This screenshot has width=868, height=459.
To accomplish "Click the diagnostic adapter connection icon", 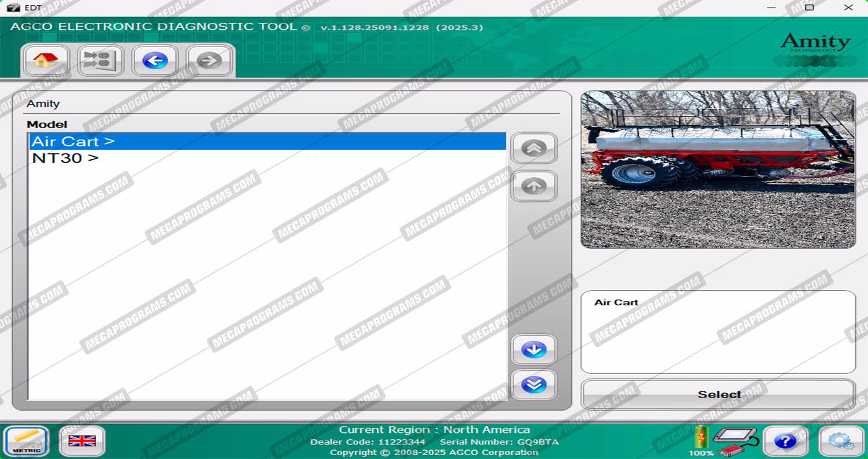I will pyautogui.click(x=735, y=441).
